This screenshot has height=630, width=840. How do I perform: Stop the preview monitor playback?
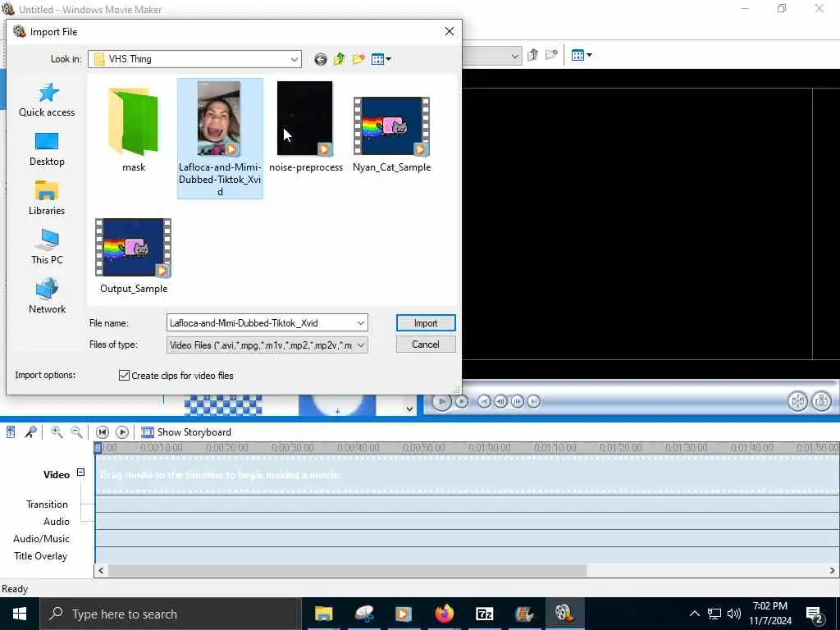point(462,401)
